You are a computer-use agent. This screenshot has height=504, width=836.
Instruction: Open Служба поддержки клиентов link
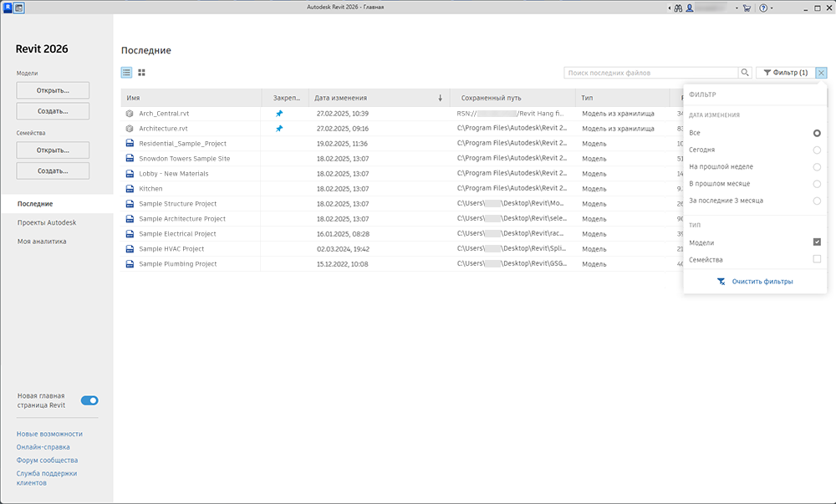pyautogui.click(x=46, y=478)
